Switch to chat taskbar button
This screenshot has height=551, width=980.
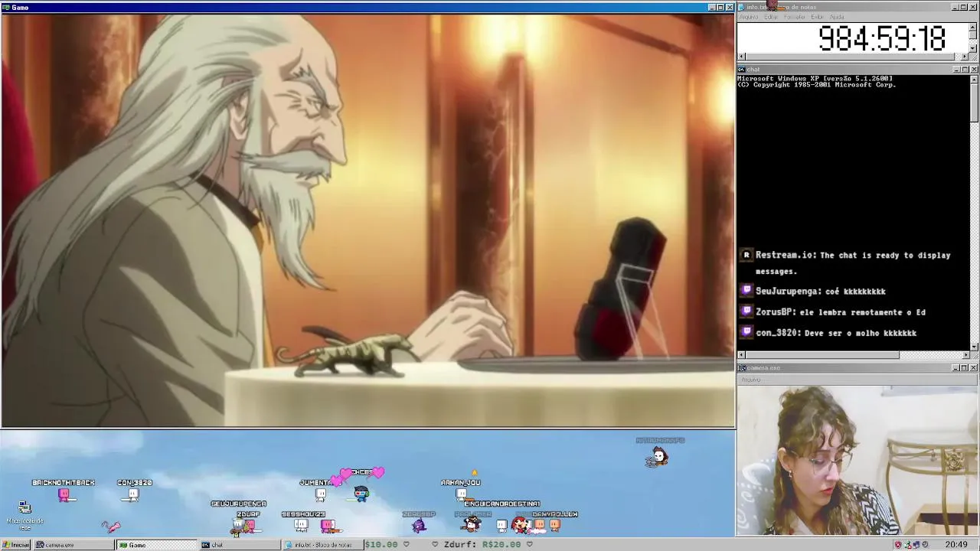click(x=240, y=545)
